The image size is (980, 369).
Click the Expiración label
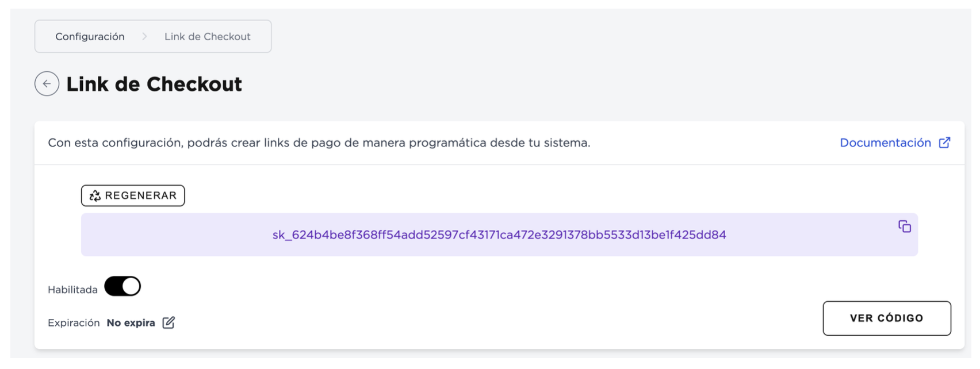(74, 323)
